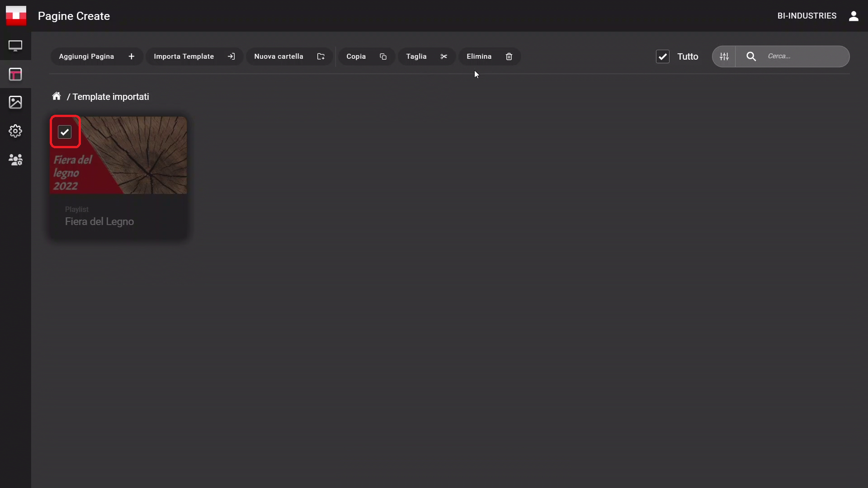This screenshot has width=868, height=488.
Task: Click the user account profile icon
Action: (853, 16)
